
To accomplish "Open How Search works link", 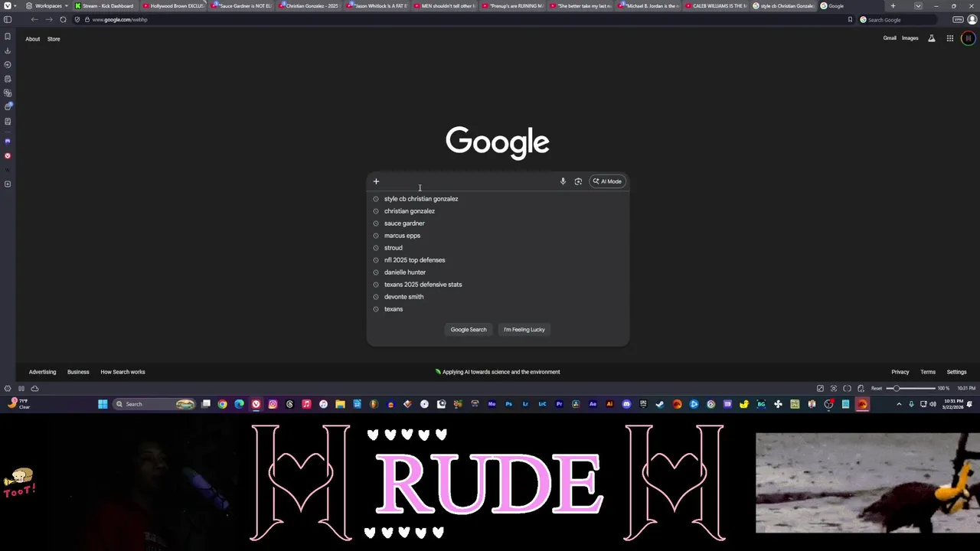I will [x=122, y=372].
